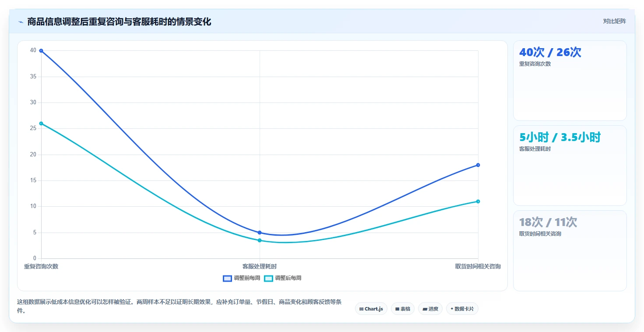Click the chart title 商品信息调整后重复咨询与客服耗时的情景变化
Viewport: 644px width, 332px height.
(x=119, y=22)
